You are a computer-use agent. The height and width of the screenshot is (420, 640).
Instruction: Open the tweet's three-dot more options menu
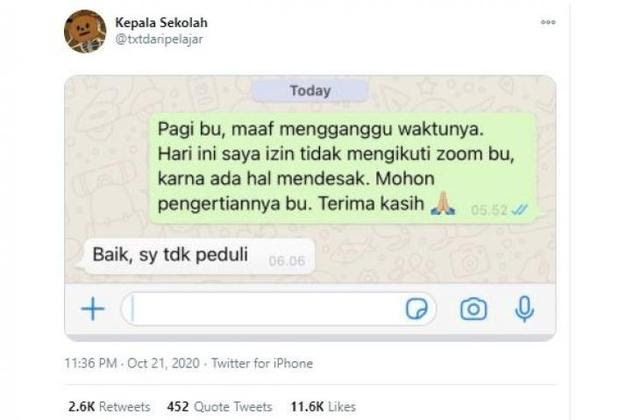tap(548, 22)
